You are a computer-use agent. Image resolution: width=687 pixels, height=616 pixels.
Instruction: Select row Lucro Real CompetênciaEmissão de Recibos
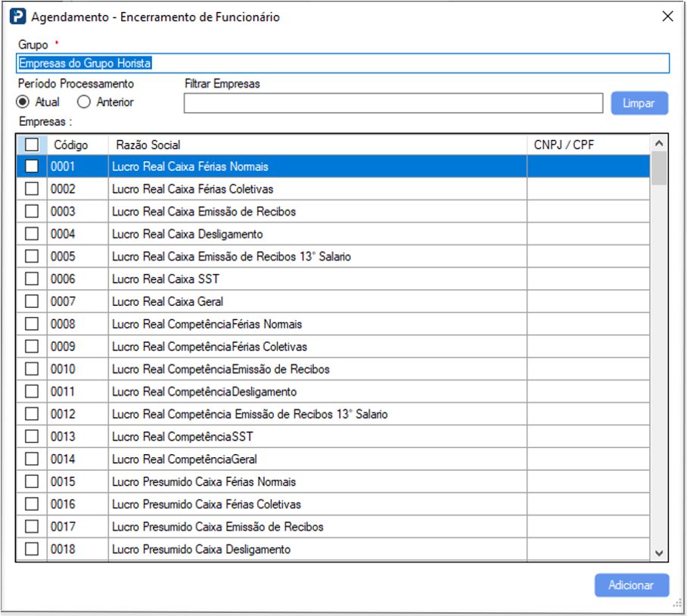333,369
